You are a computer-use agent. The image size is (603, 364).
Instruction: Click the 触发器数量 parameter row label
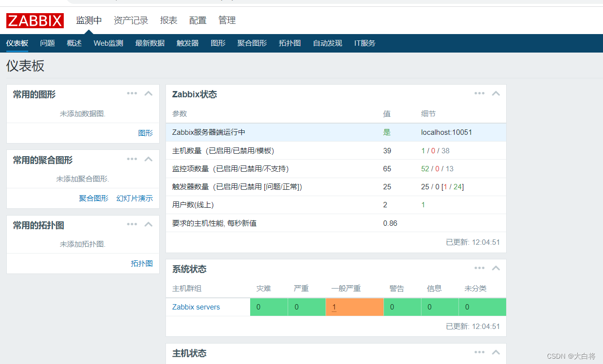coord(237,186)
